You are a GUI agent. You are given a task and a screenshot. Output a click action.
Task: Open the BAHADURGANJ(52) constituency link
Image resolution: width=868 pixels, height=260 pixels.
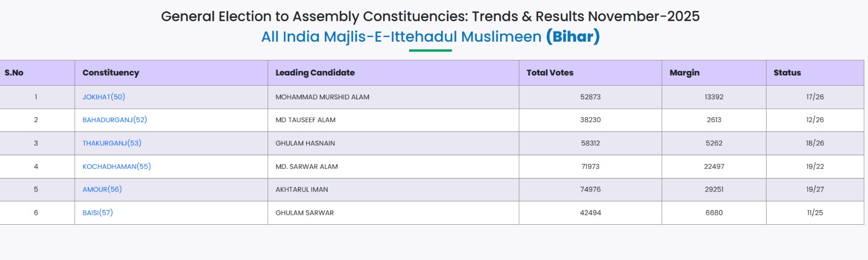114,120
